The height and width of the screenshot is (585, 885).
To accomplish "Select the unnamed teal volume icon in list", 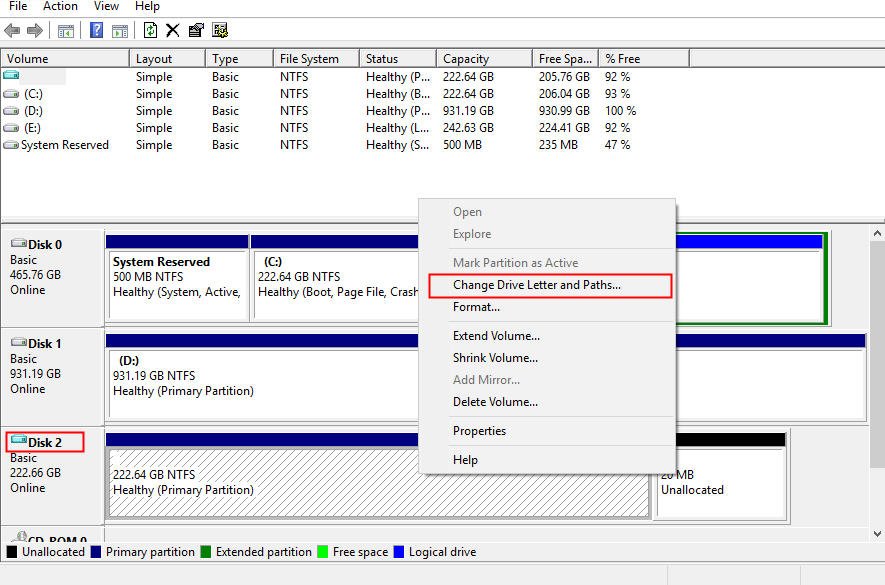I will point(11,75).
